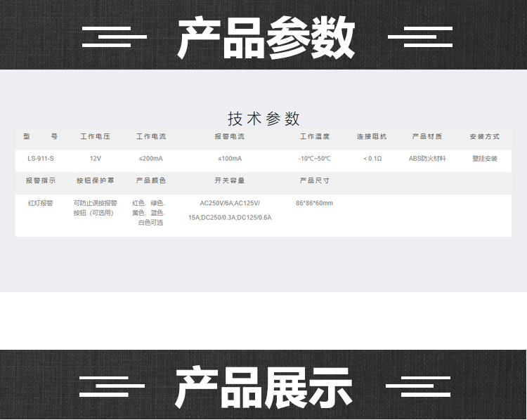Screen dimensions: 527x420
Task: Select the ≤200mA working current value
Action: (x=150, y=159)
